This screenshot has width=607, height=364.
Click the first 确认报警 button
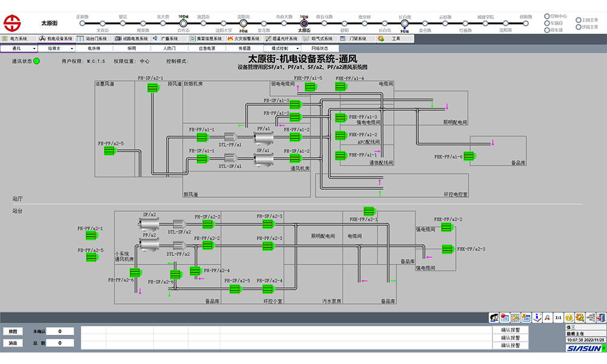point(510,331)
